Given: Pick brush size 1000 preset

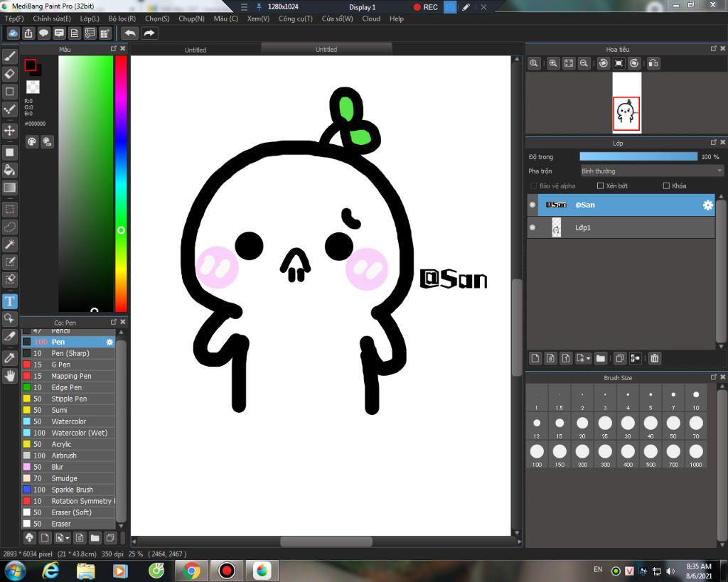Looking at the screenshot, I should click(x=696, y=456).
